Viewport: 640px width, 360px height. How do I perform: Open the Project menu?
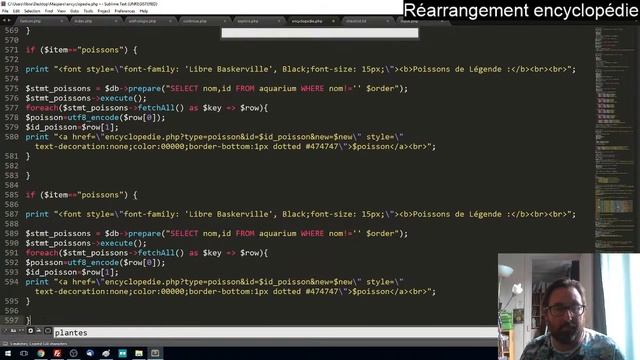pyautogui.click(x=104, y=11)
